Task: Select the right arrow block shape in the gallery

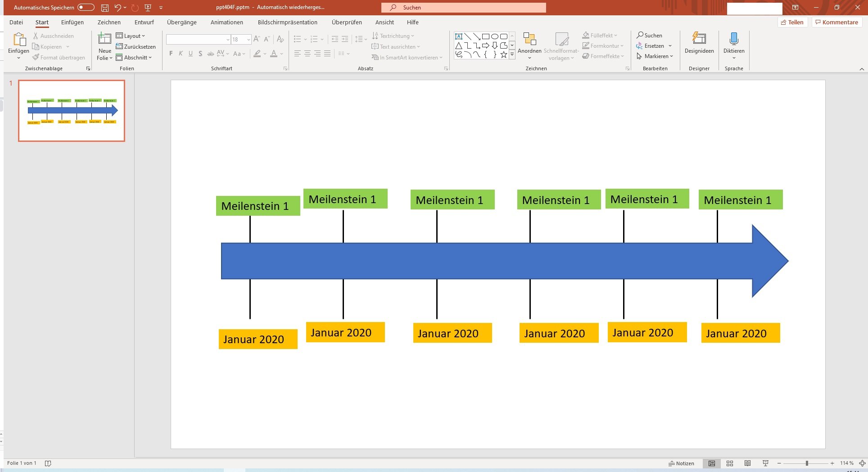Action: [485, 45]
